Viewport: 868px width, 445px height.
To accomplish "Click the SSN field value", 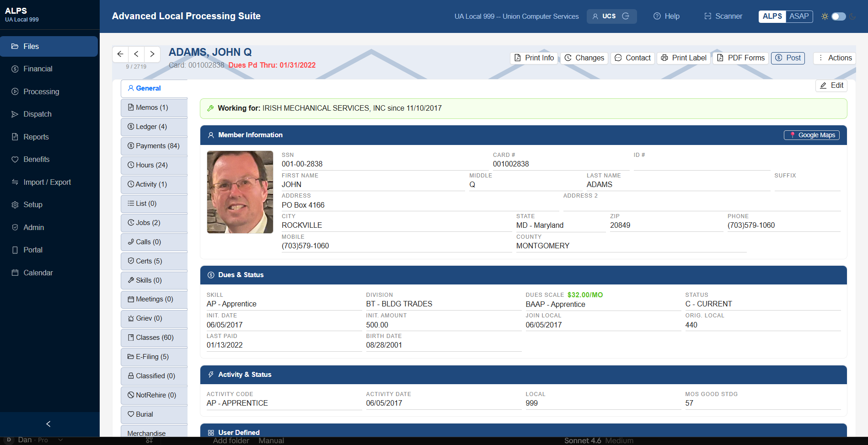I will pos(302,164).
